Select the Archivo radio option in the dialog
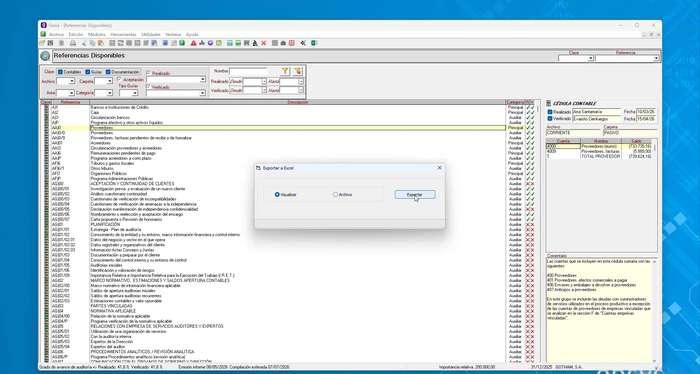The height and width of the screenshot is (374, 700). (x=342, y=195)
